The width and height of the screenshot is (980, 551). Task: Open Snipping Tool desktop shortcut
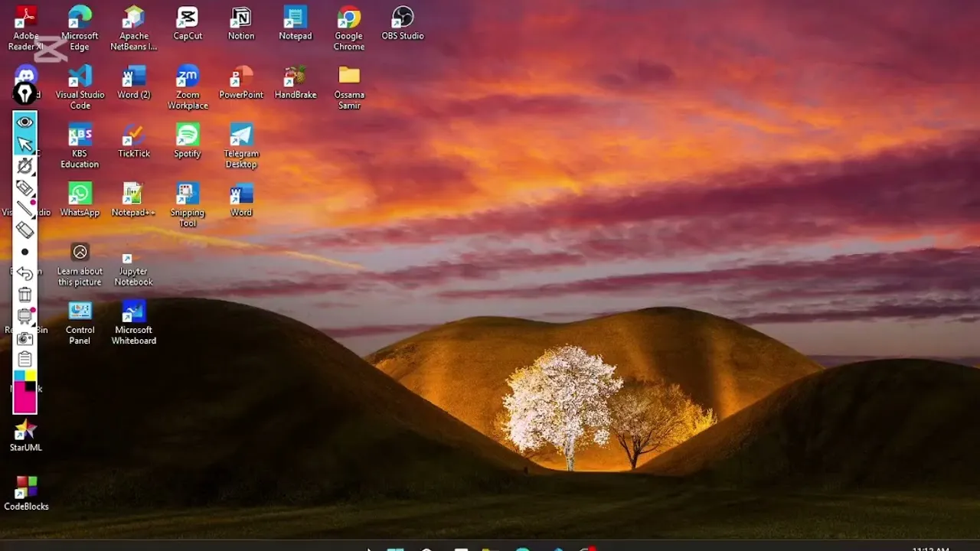188,205
